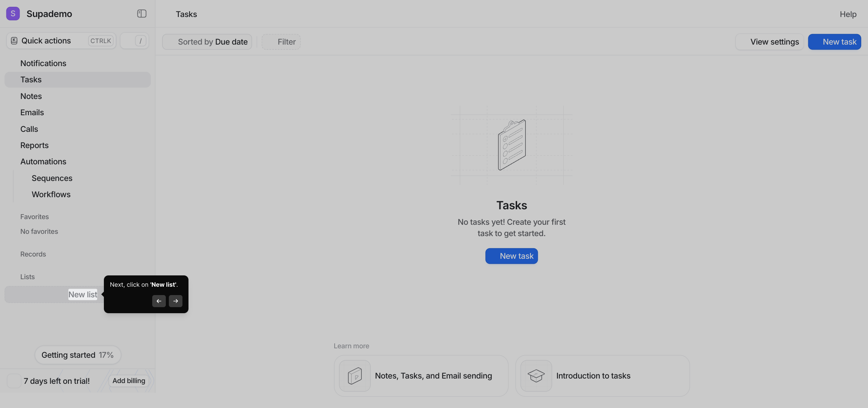Go to the previous tour step arrow
The height and width of the screenshot is (408, 868).
pyautogui.click(x=159, y=301)
